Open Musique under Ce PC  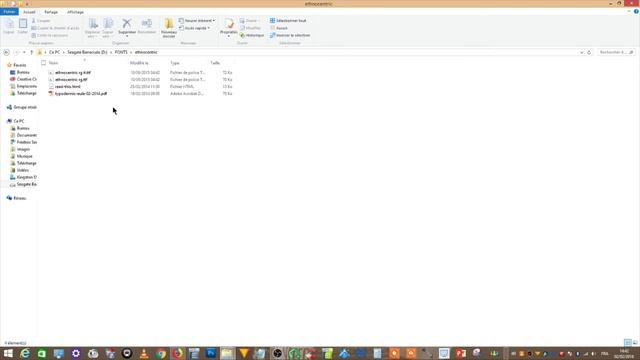tap(24, 156)
